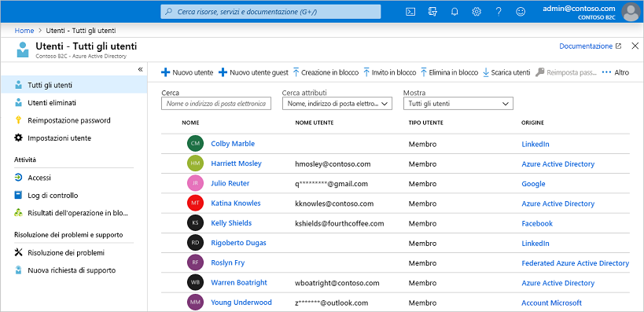Open Cerca attributi dropdown
The height and width of the screenshot is (312, 644).
click(337, 104)
